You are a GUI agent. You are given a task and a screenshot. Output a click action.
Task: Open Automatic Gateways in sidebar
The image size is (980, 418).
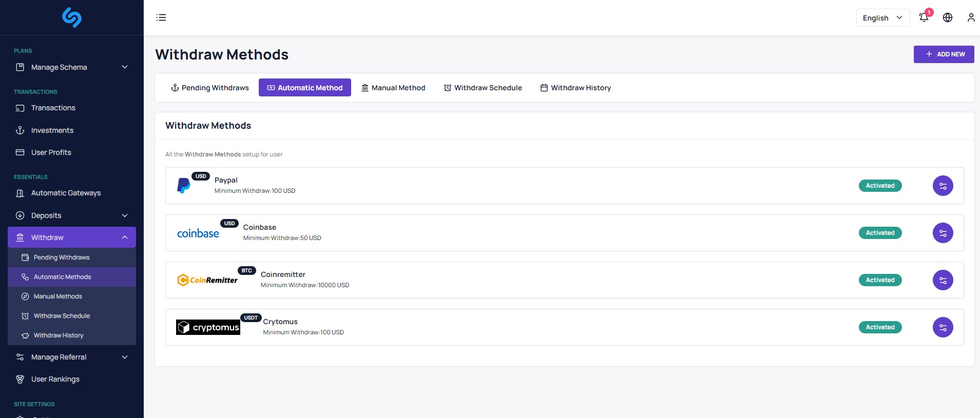click(66, 193)
